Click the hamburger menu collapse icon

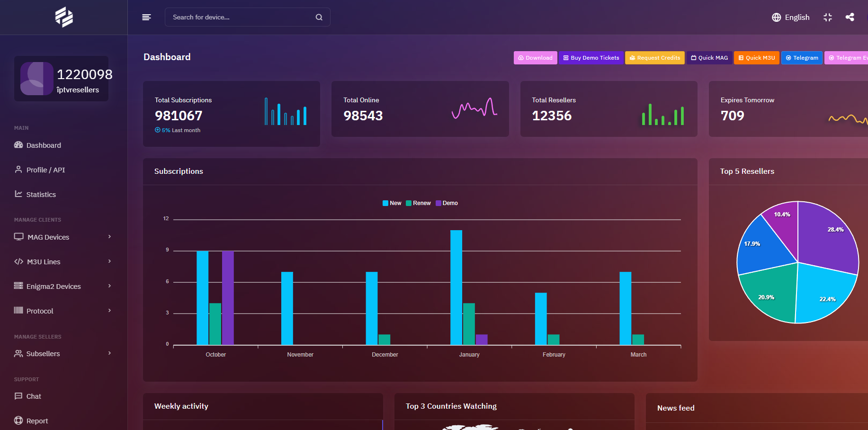click(146, 17)
